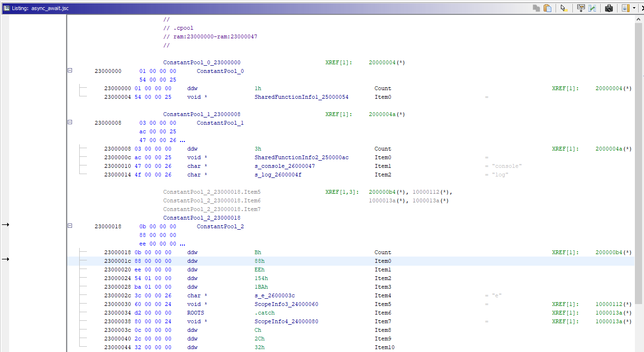Collapse the ConstantPool_2 structure

(x=70, y=226)
